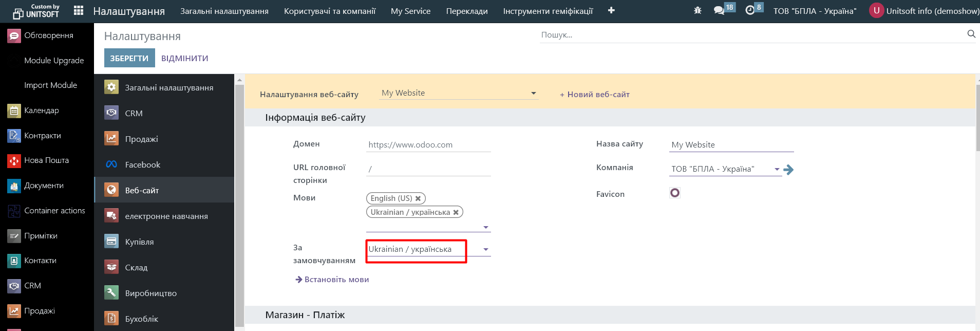Screen dimensions: 980x331
Task: Click the Домен input field
Action: [x=428, y=145]
